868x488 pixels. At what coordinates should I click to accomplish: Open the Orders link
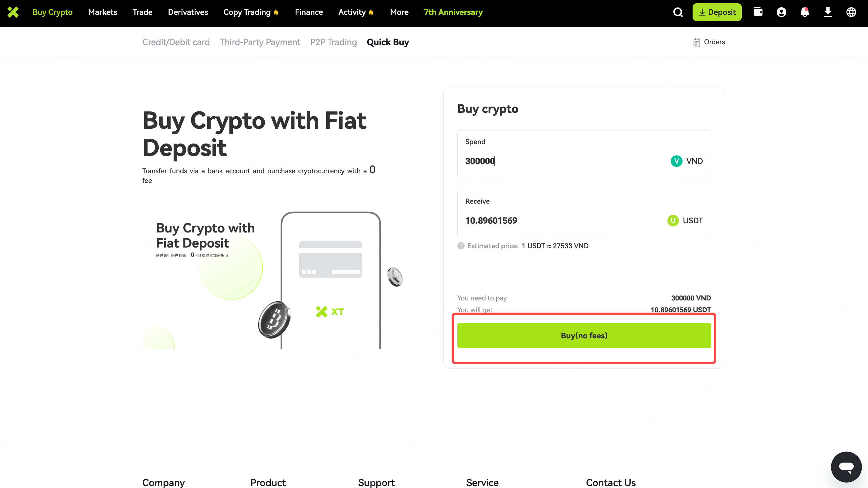[709, 42]
